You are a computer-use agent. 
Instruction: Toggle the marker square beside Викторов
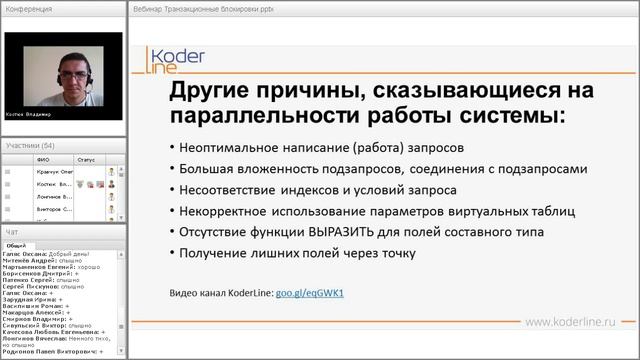pyautogui.click(x=7, y=209)
